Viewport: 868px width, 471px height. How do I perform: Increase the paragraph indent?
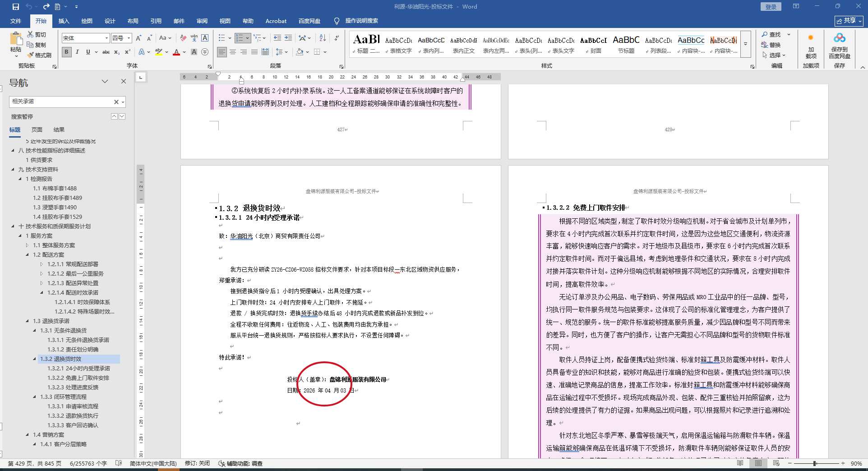tap(288, 38)
